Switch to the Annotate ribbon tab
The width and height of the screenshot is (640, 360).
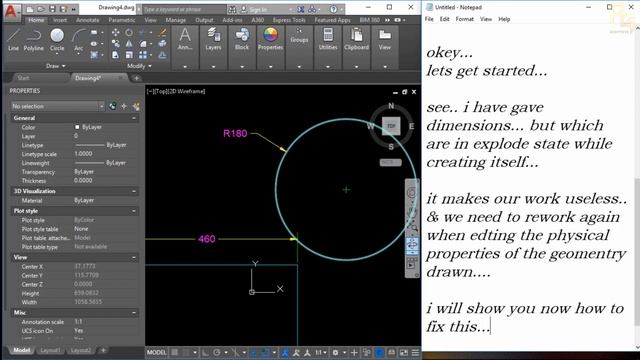pos(87,20)
